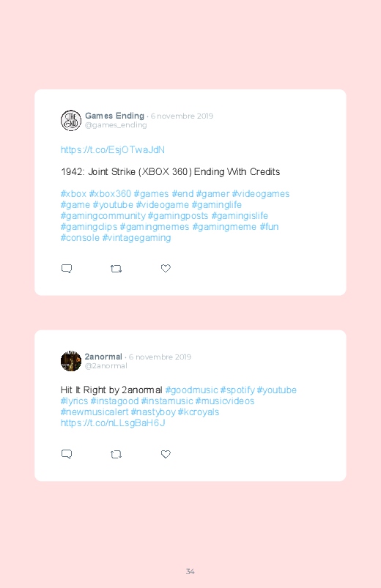
Task: Click the @2anormal handle
Action: [106, 366]
